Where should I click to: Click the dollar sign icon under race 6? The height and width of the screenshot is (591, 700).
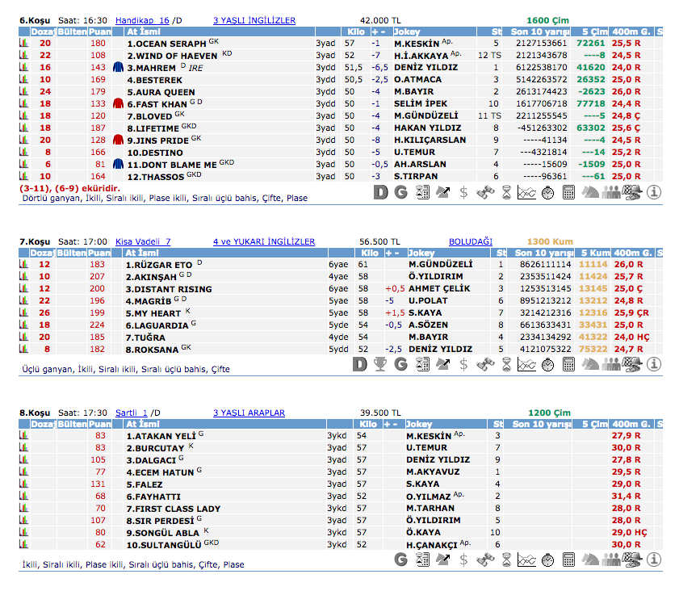point(463,192)
